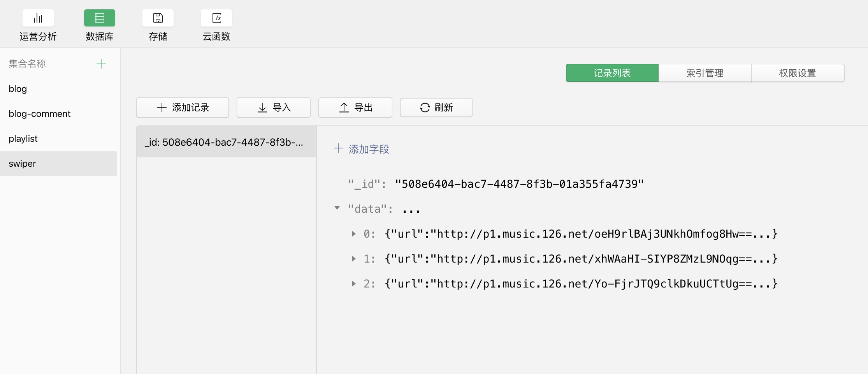Click item 1 url value xhWAaHI-SIYP8ZMzL9NOqg==

pyautogui.click(x=581, y=259)
